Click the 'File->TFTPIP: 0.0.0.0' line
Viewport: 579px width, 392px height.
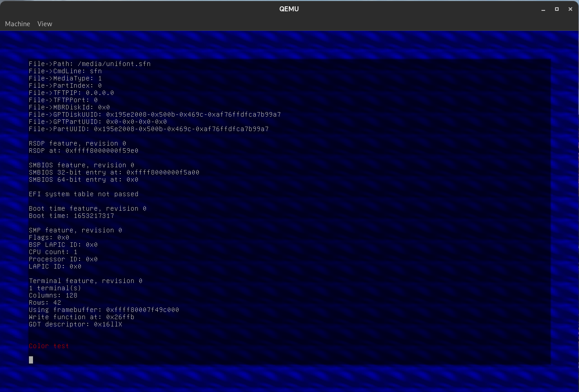[x=71, y=93]
